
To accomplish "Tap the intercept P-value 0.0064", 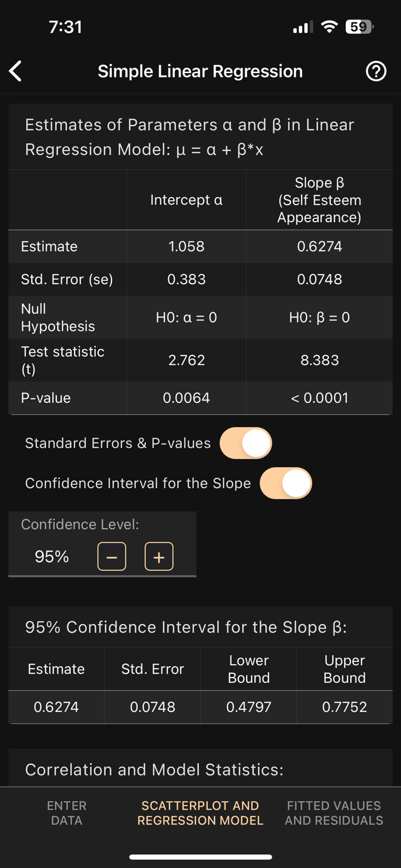I will click(x=187, y=398).
